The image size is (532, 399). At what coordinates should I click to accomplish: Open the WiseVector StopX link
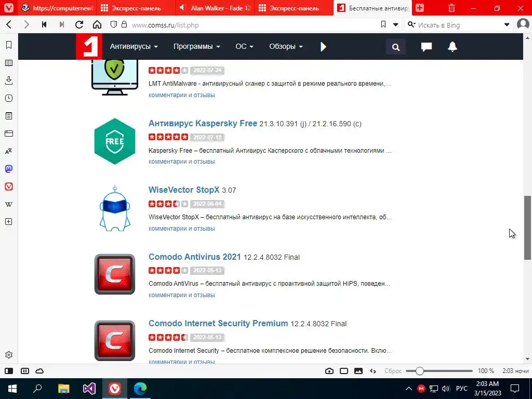(184, 190)
